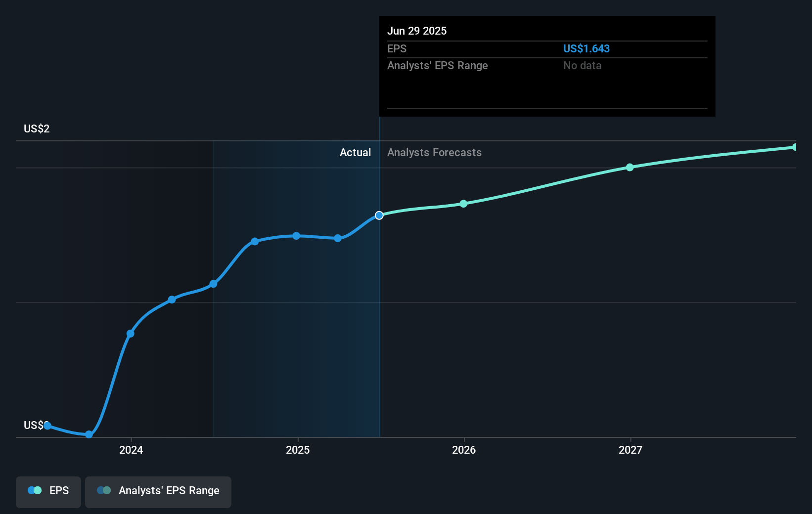Image resolution: width=812 pixels, height=514 pixels.
Task: Click the Analysts' EPS Range row label in tooltip
Action: [x=438, y=66]
